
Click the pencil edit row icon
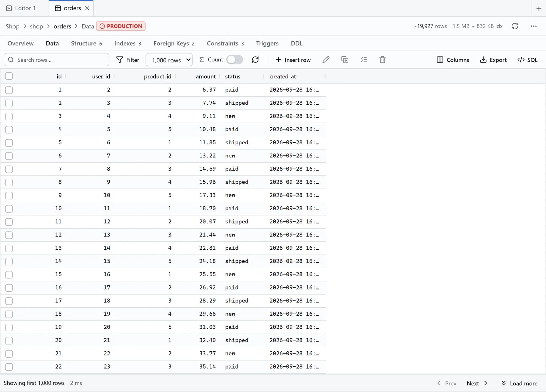[x=326, y=60]
